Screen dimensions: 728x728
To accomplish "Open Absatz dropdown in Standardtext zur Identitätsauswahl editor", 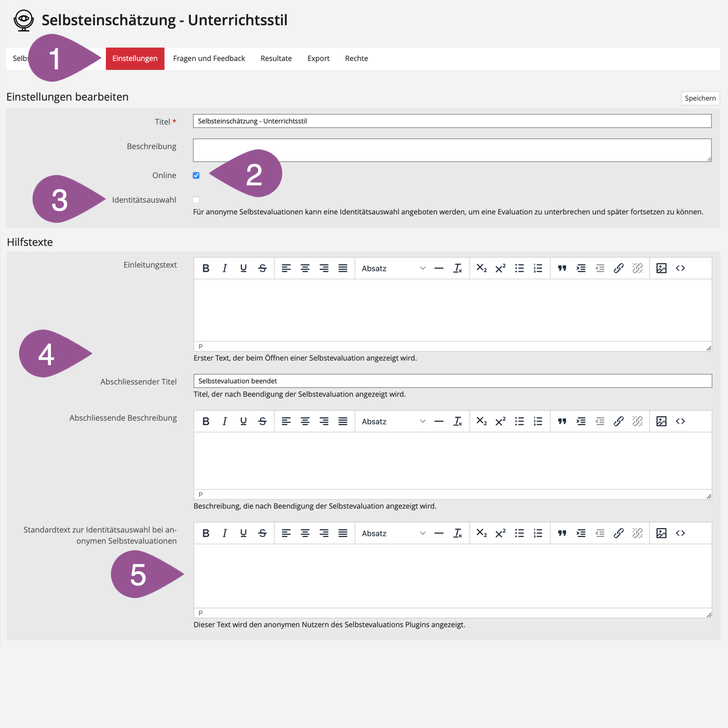I will tap(393, 533).
